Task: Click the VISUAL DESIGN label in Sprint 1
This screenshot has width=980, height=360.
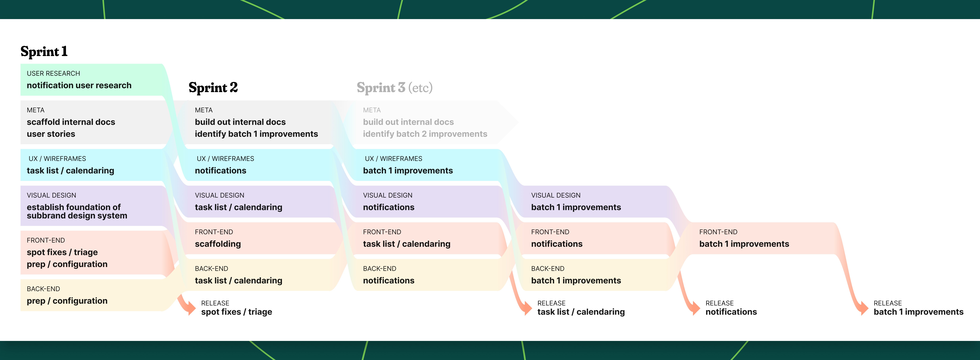Action: coord(51,195)
